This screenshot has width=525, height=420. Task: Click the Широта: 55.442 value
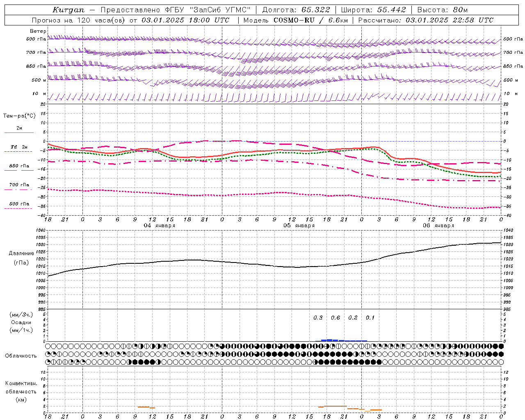pos(373,10)
